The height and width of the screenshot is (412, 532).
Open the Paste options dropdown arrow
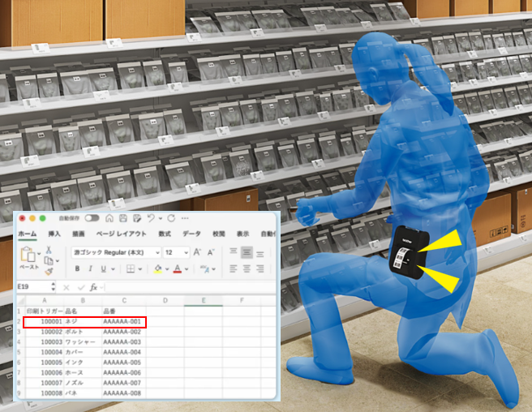point(39,254)
